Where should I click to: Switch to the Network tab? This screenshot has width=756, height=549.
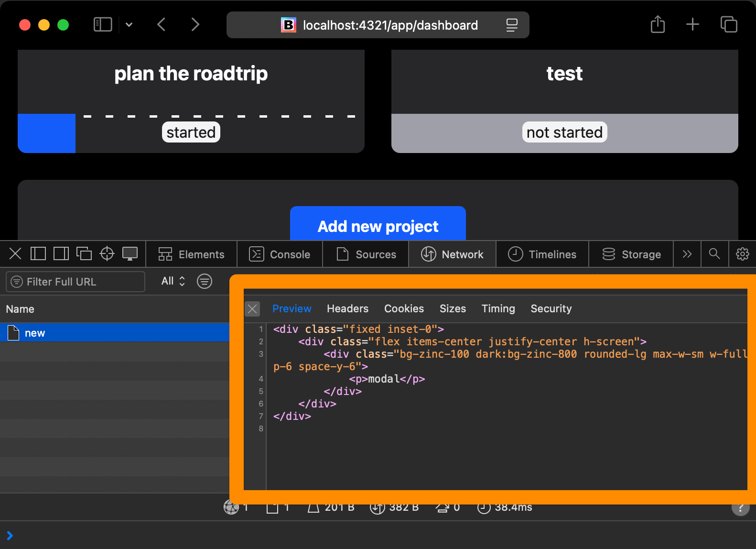point(453,254)
